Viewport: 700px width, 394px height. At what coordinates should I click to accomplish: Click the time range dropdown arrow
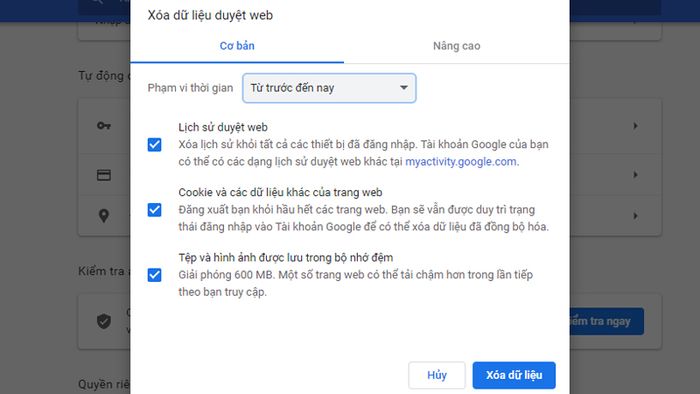coord(404,88)
